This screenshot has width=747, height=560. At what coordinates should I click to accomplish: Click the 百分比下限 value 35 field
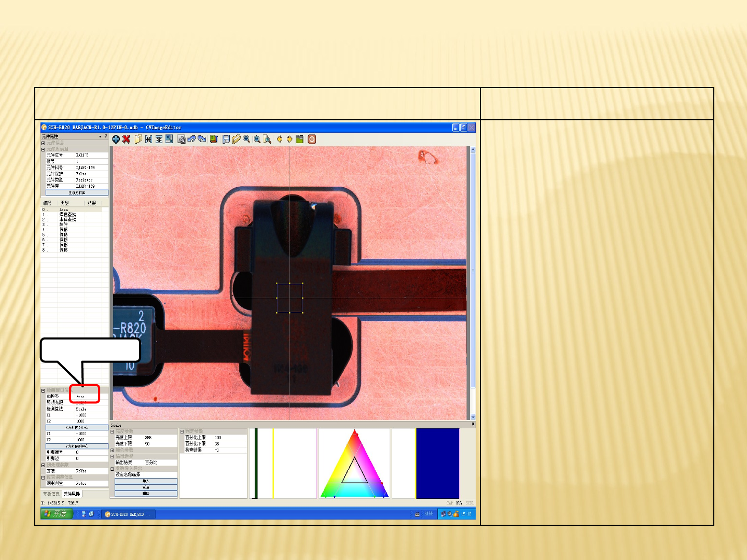[230, 444]
